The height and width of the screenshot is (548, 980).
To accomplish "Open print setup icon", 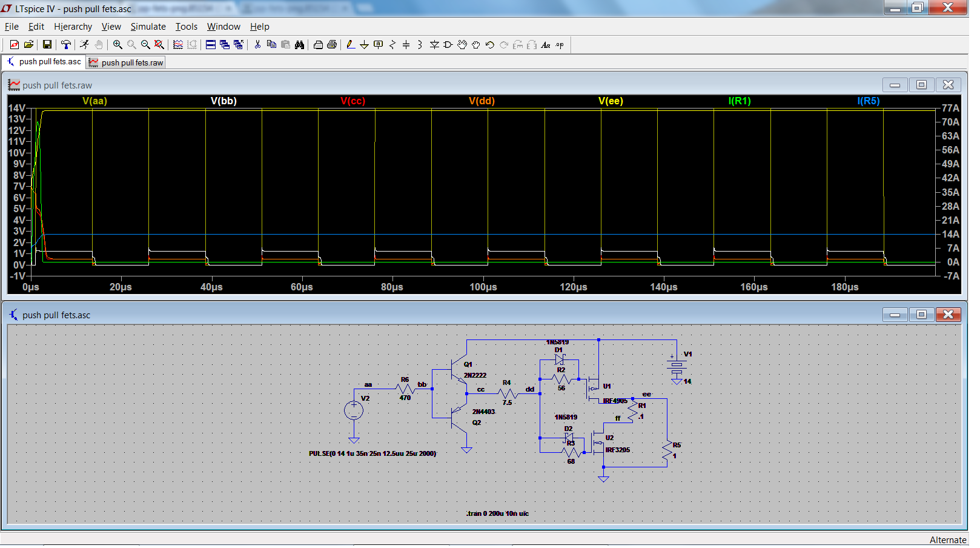I will click(x=318, y=45).
